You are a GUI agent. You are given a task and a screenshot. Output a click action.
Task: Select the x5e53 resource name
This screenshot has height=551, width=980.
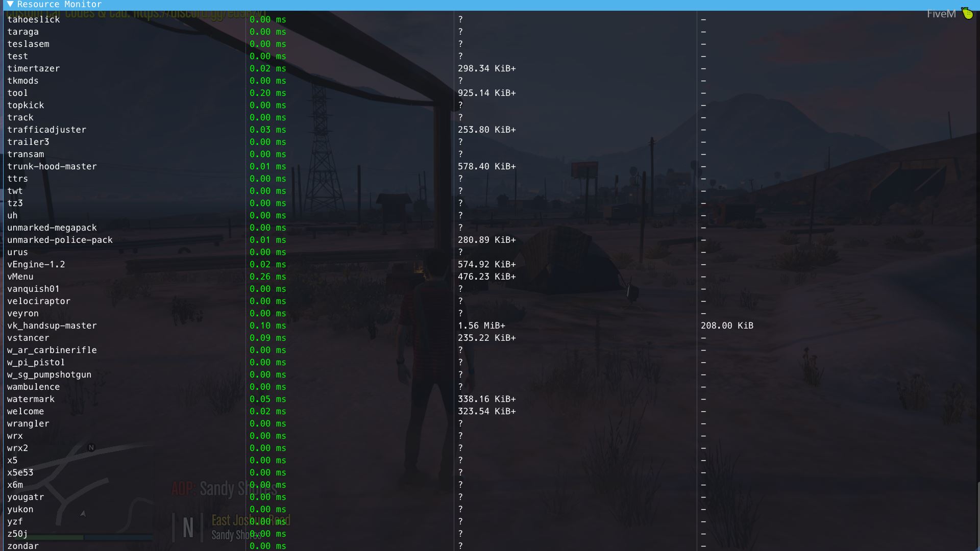[20, 472]
